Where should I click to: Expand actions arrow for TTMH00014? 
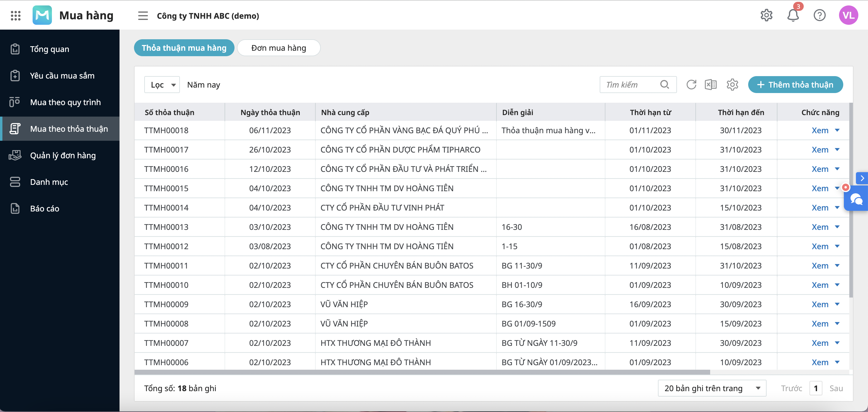point(837,207)
